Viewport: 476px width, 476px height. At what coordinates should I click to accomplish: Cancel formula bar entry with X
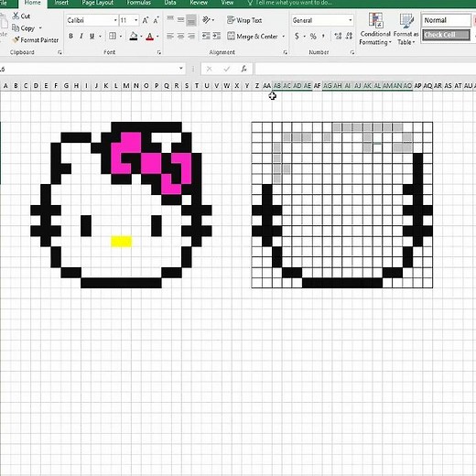point(209,69)
